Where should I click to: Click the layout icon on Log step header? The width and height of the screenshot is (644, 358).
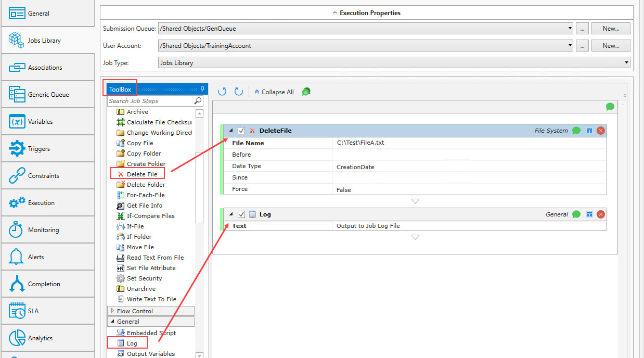pyautogui.click(x=589, y=214)
